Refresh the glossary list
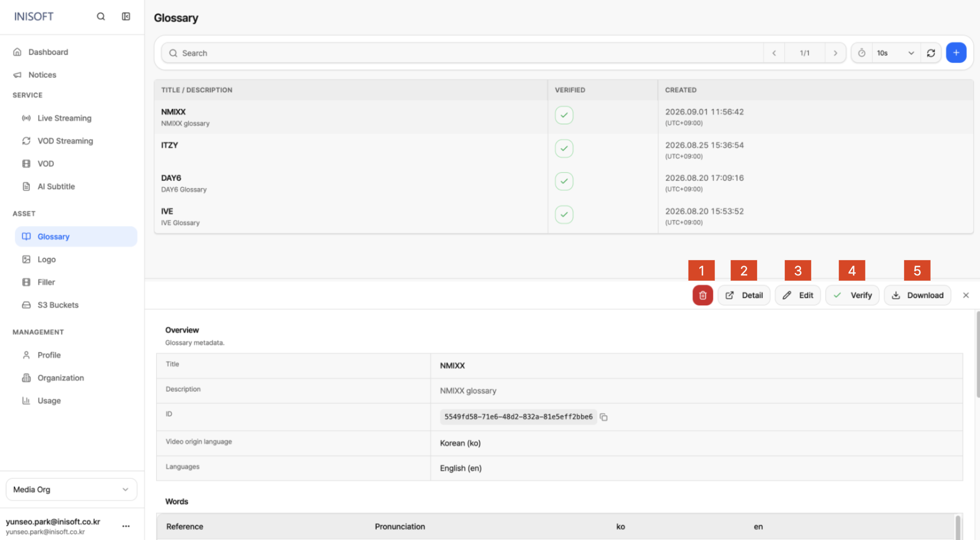The width and height of the screenshot is (980, 540). click(x=931, y=53)
